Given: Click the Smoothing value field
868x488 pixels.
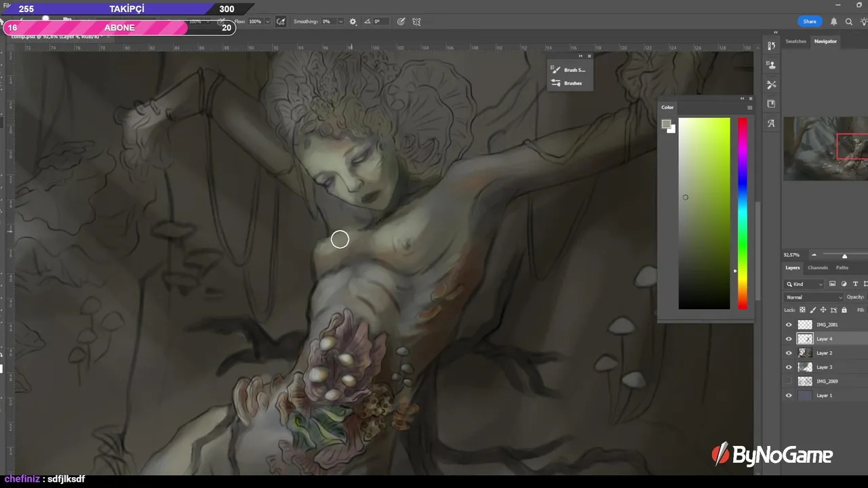Looking at the screenshot, I should [x=329, y=22].
